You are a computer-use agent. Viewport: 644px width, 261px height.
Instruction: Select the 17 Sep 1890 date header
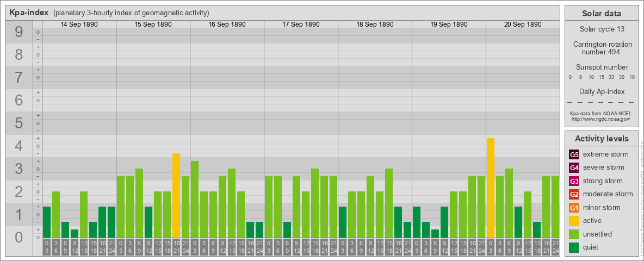tap(301, 24)
